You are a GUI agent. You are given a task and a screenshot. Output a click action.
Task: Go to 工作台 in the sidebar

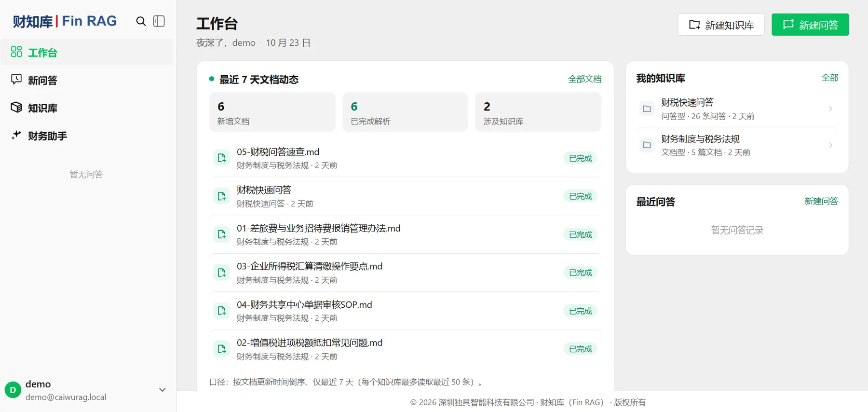click(x=86, y=52)
